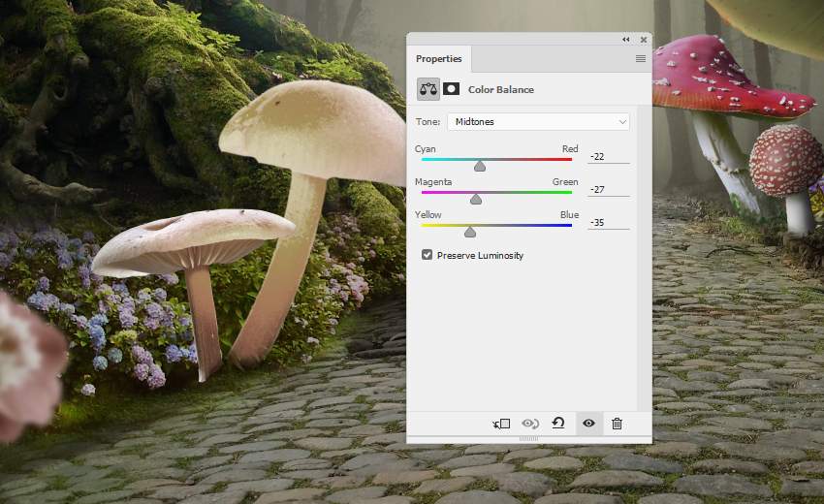
Task: Click the Color Balance adjustment icon
Action: point(428,89)
